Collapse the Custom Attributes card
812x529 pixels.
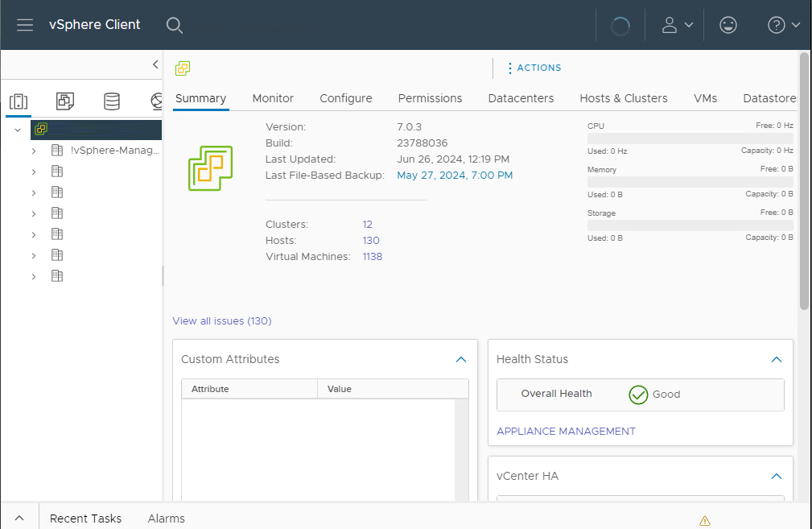coord(461,360)
